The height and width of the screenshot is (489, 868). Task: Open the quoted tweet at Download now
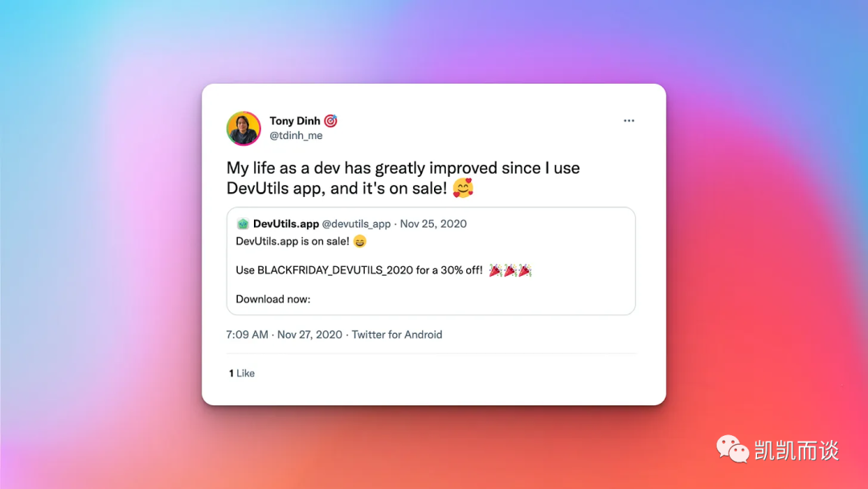click(x=273, y=299)
